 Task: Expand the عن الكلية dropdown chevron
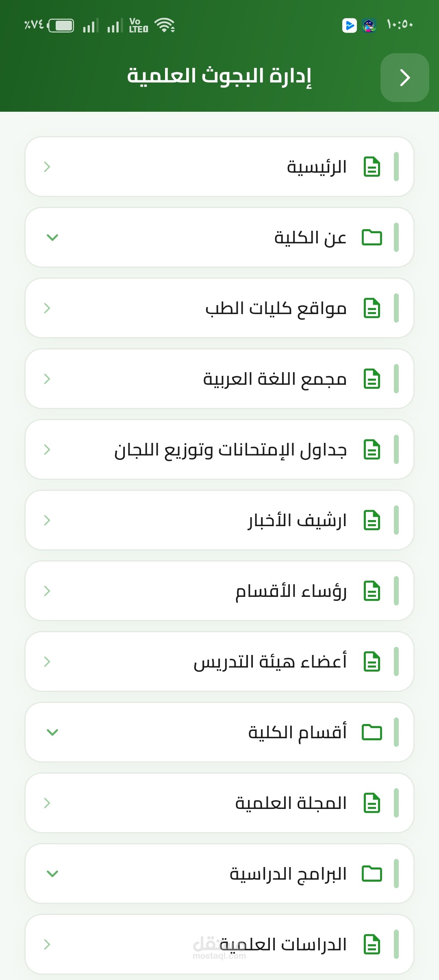point(52,238)
